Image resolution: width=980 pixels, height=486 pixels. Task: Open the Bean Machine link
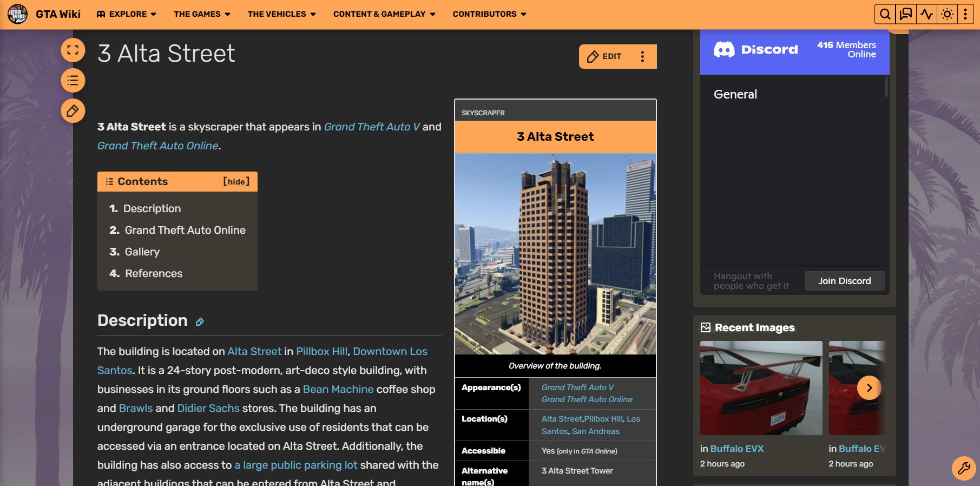click(338, 389)
